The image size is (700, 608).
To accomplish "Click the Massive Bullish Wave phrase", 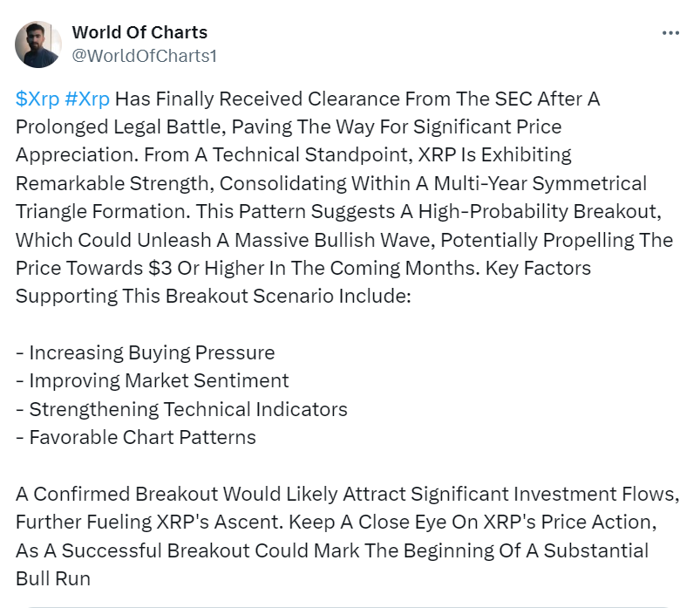I will [335, 240].
